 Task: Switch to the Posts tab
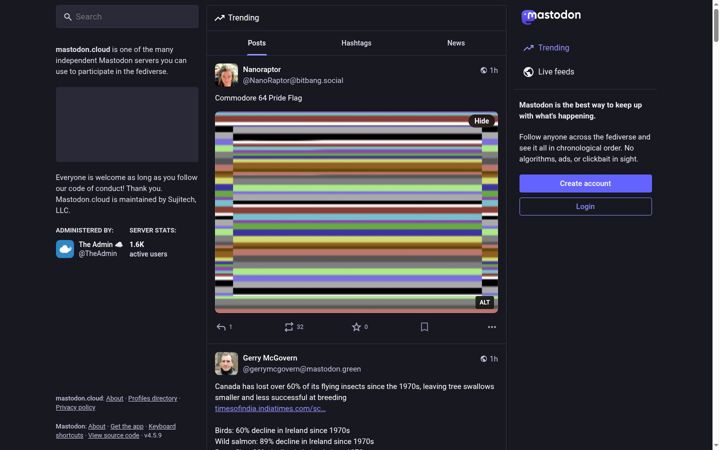point(257,43)
